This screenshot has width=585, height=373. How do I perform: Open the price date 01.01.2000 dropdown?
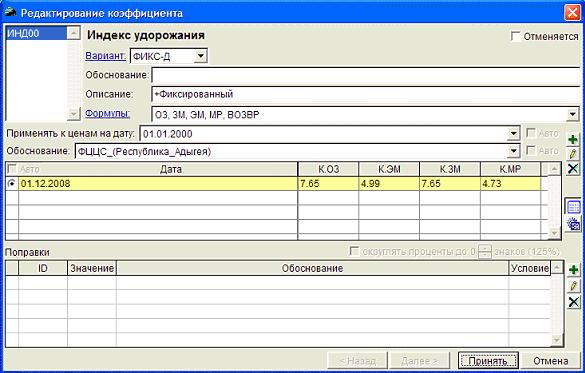513,134
